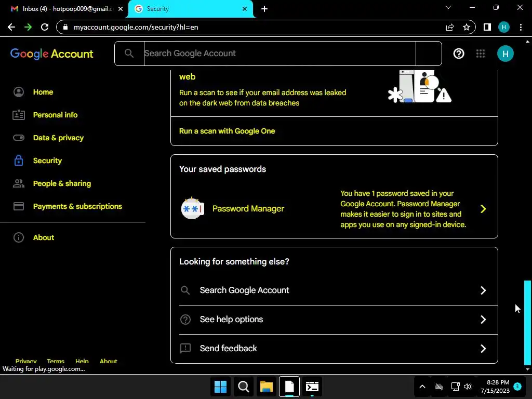Open the Windows Start menu

click(x=220, y=387)
